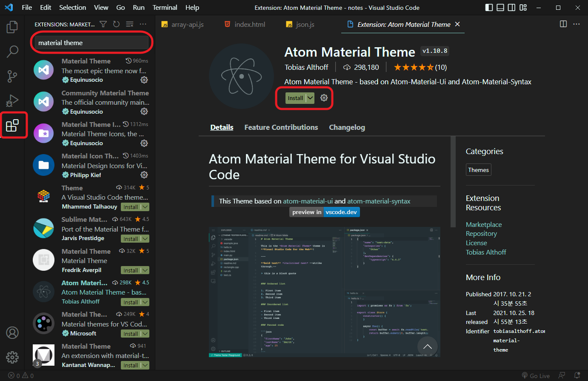Toggle primary side bar layout icon
588x381 pixels.
pyautogui.click(x=489, y=8)
